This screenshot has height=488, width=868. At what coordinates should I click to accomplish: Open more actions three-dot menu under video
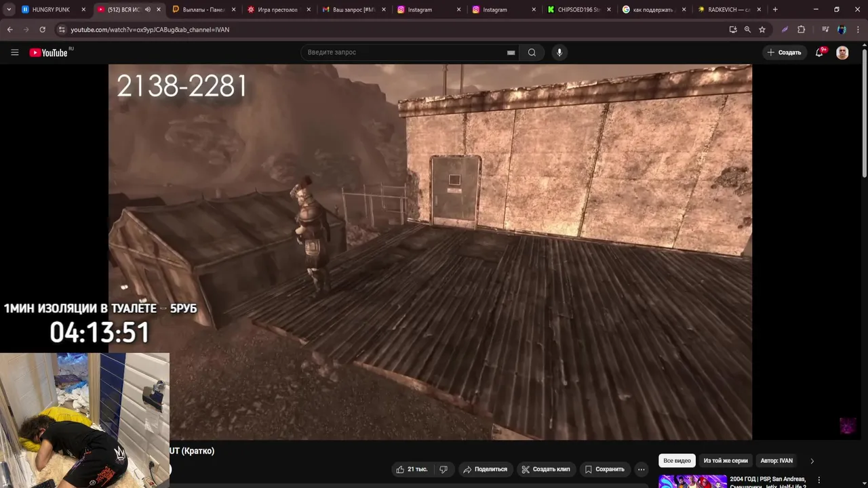[x=642, y=469]
